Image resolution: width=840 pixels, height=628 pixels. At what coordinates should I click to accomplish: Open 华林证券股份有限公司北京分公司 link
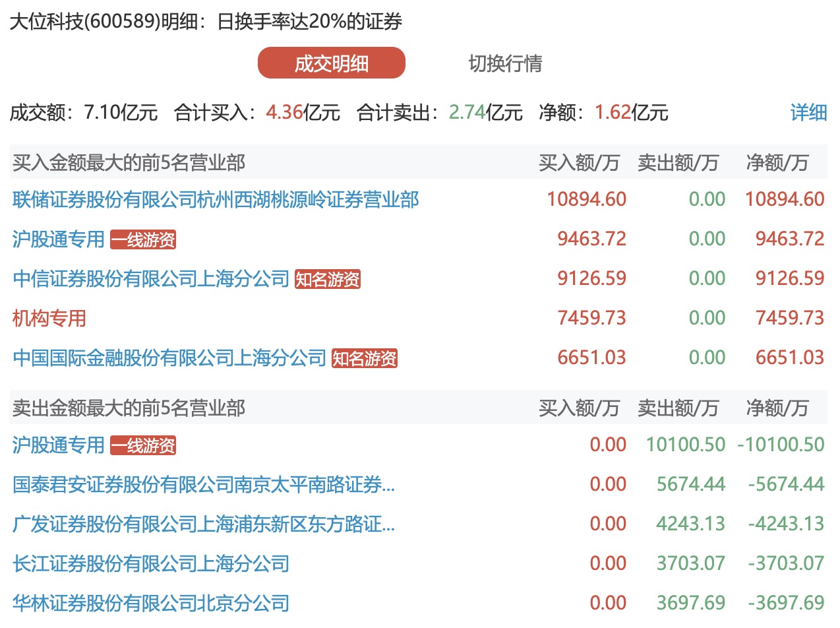pos(151,602)
